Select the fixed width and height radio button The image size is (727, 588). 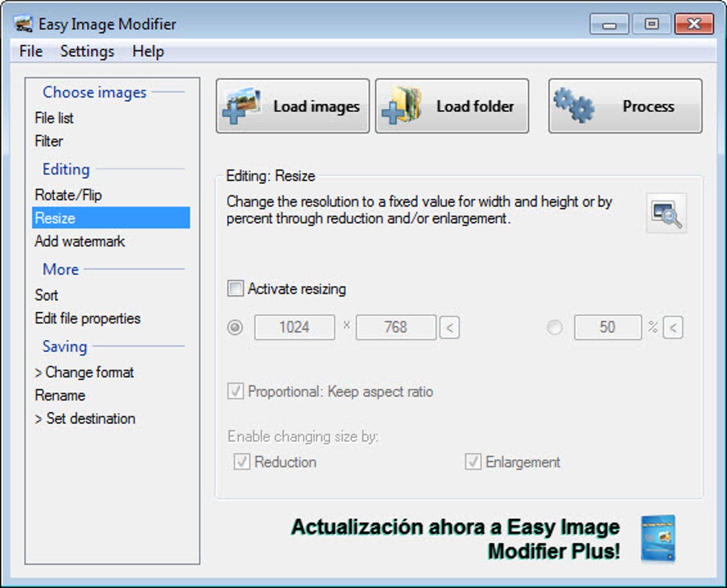click(x=235, y=327)
